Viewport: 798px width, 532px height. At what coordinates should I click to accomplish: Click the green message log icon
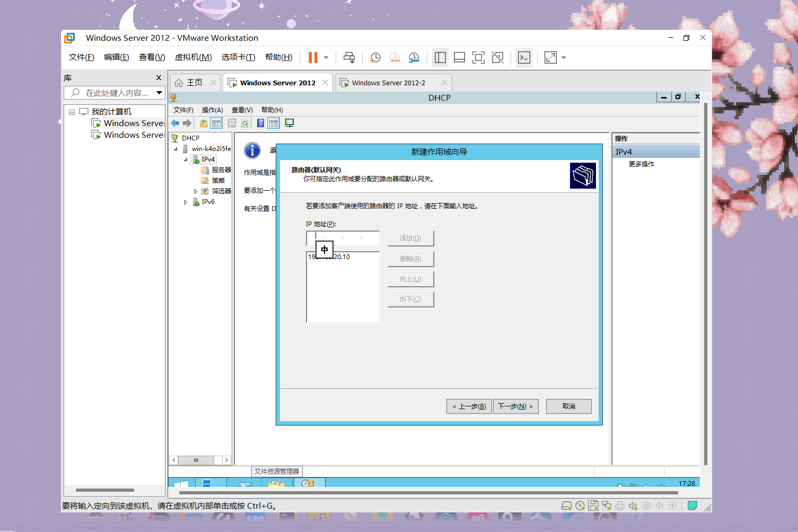pos(692,506)
